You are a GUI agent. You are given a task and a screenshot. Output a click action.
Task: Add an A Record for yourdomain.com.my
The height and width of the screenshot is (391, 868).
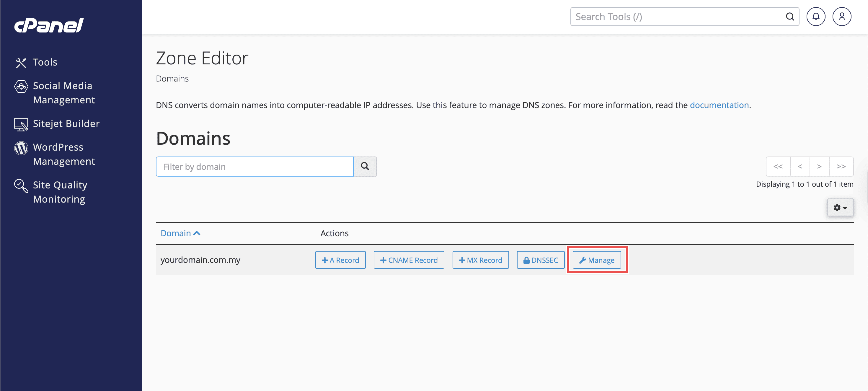pos(340,260)
